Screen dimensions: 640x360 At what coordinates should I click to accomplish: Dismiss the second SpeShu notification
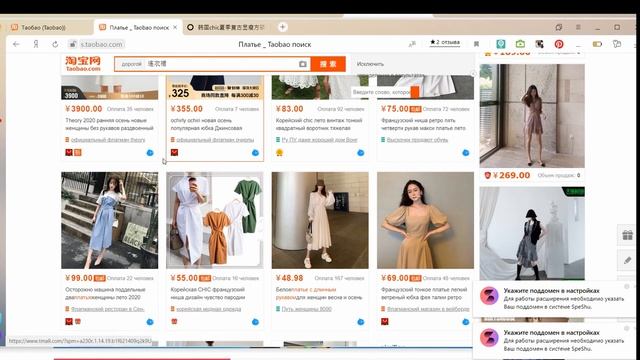[627, 328]
